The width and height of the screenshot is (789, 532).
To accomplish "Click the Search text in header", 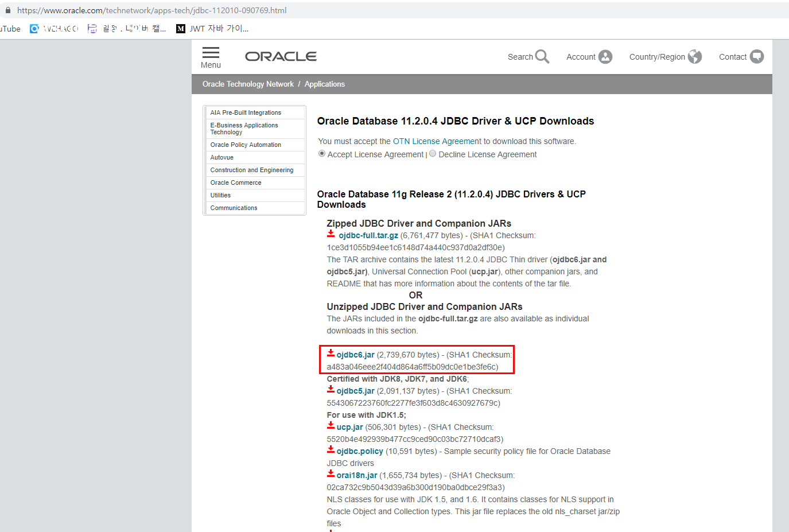I will [520, 57].
